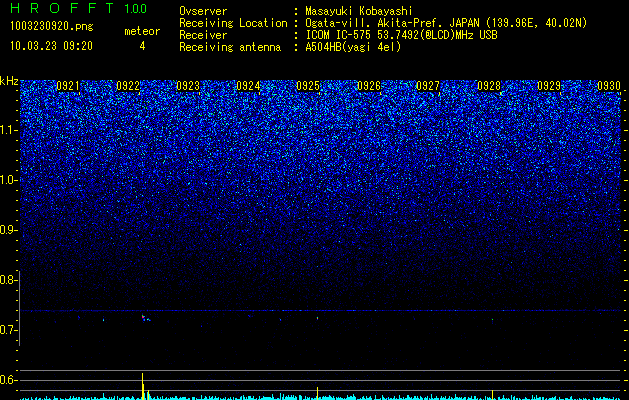This screenshot has height=400, width=629.
Task: Click the ICOM IC-575 receiver text
Action: point(401,35)
